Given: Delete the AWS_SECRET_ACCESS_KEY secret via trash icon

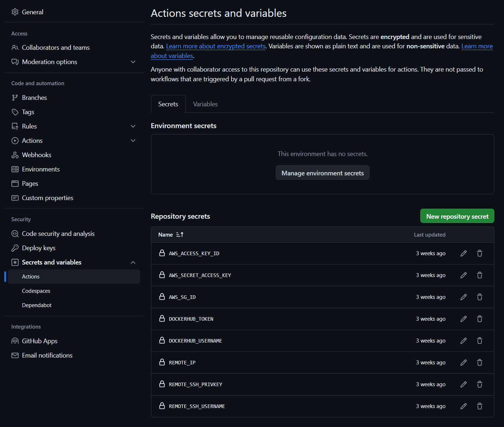Looking at the screenshot, I should coord(479,275).
